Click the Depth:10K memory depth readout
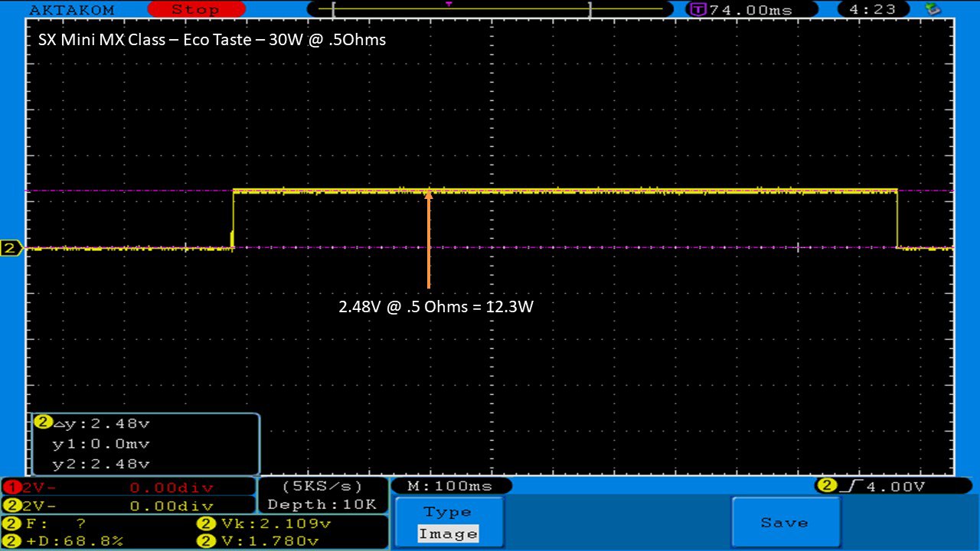The image size is (980, 551). [x=322, y=504]
